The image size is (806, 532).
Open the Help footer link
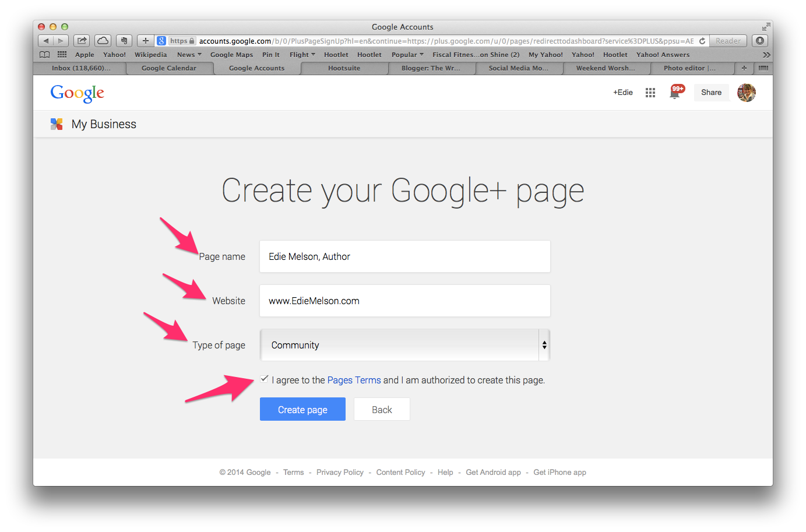[445, 472]
